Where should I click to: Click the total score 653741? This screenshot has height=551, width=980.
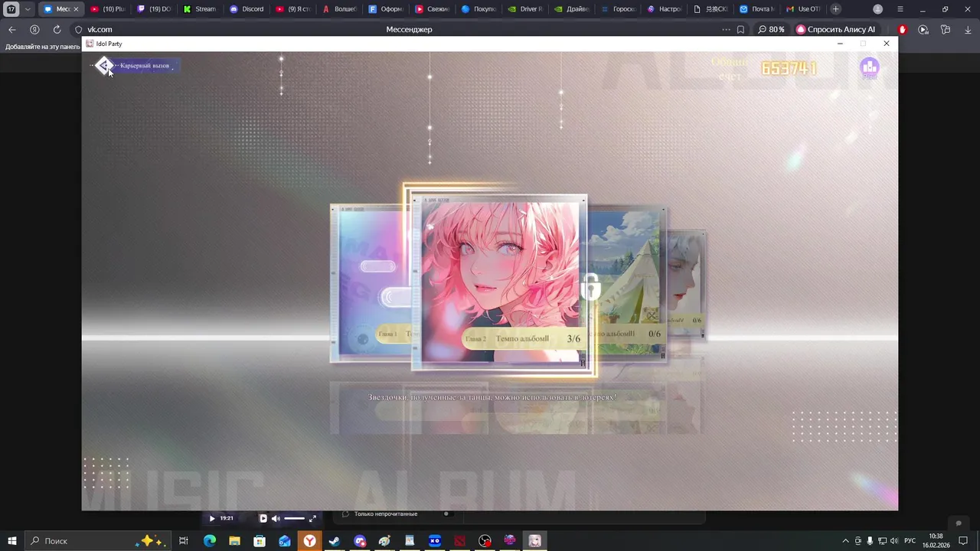(789, 68)
